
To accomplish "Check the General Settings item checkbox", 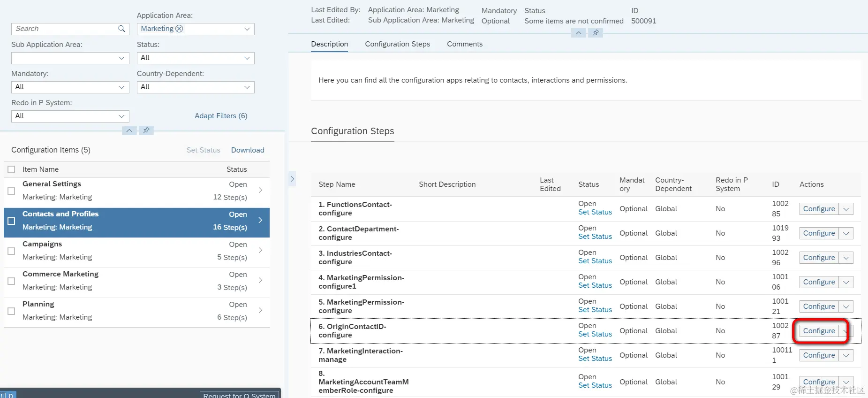I will tap(12, 191).
